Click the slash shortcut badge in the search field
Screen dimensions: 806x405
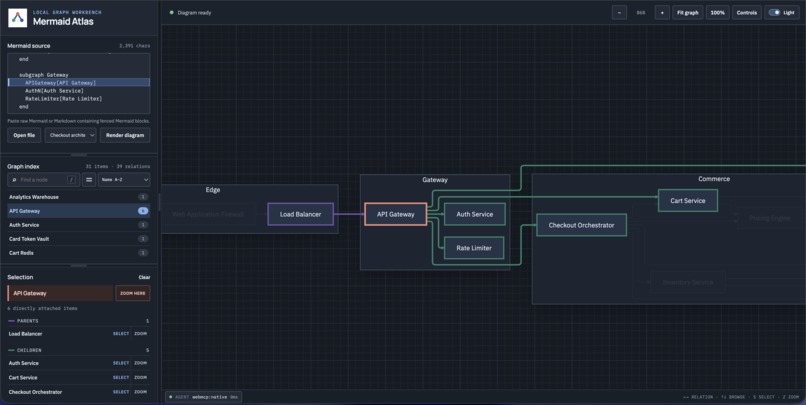pyautogui.click(x=71, y=180)
